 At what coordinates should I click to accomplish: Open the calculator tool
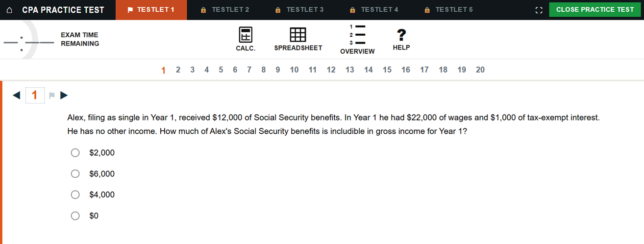[x=246, y=39]
